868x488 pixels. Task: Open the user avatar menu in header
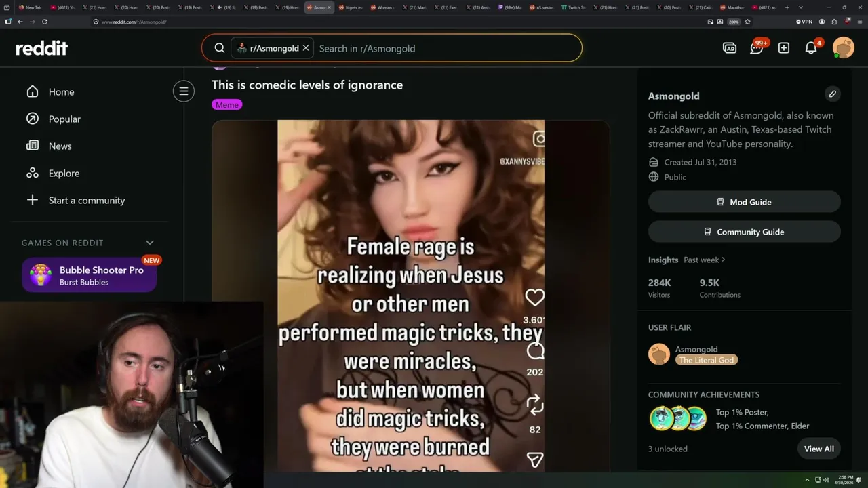844,48
